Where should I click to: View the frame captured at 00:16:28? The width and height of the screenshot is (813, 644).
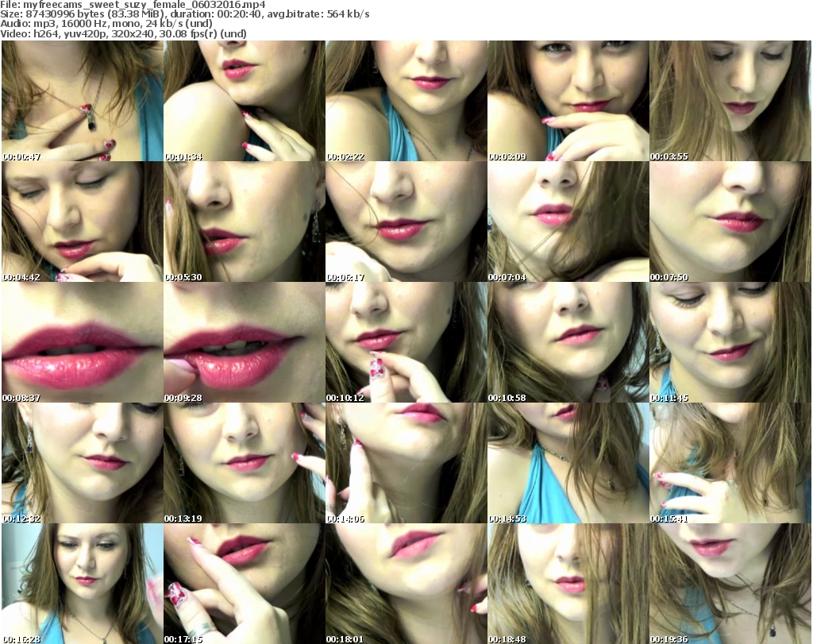[x=83, y=584]
